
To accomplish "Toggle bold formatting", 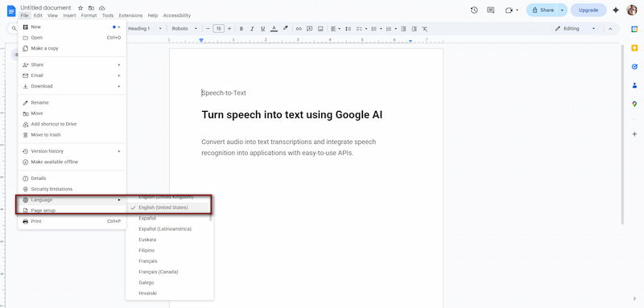I will coord(241,29).
